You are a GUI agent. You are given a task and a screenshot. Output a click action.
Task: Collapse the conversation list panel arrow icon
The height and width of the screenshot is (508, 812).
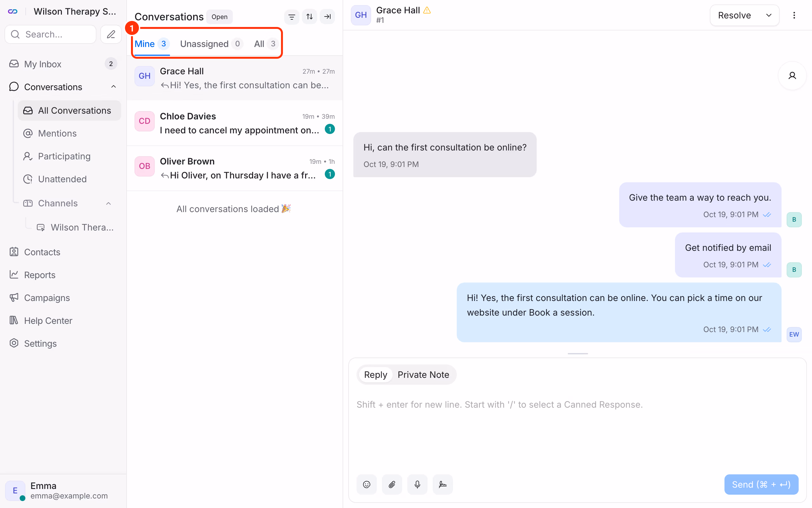(x=327, y=17)
